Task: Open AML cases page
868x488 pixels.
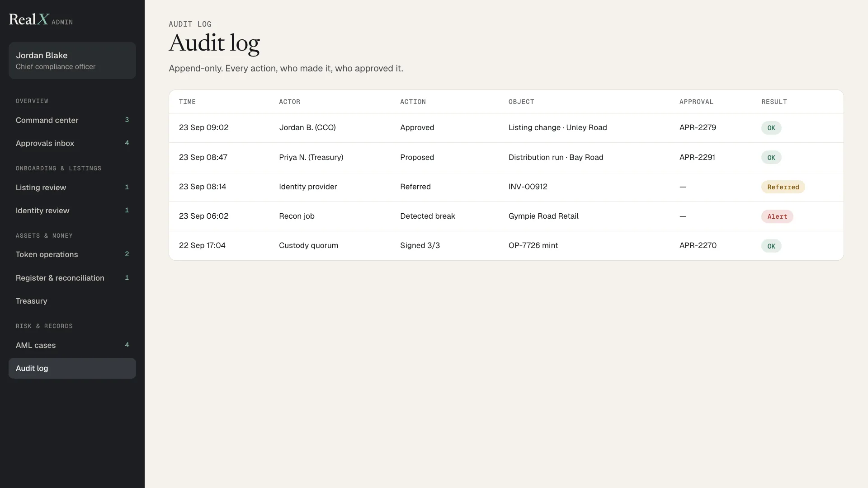Action: [x=72, y=345]
